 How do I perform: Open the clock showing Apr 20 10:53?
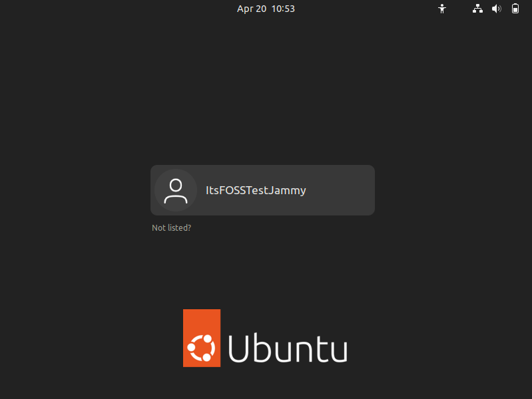(x=266, y=9)
